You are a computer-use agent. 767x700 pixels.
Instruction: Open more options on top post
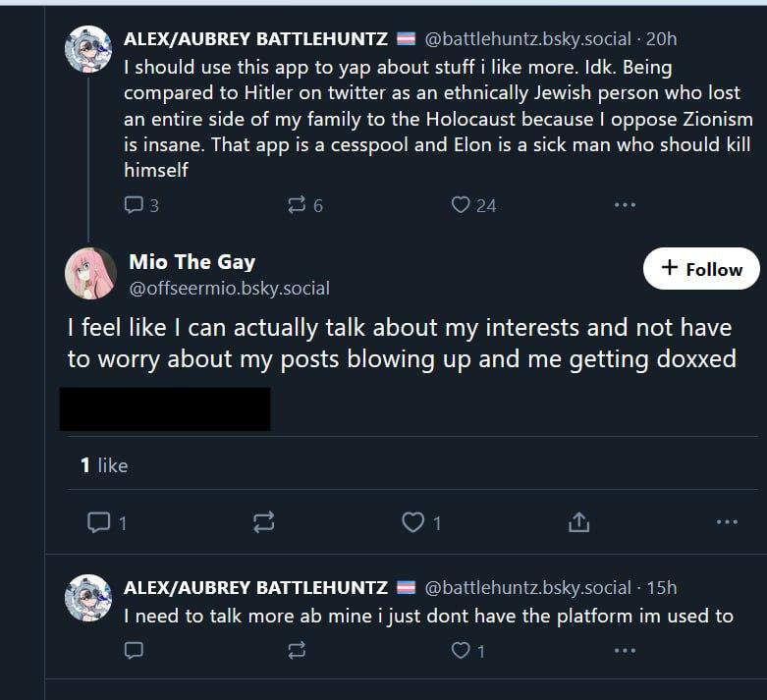coord(625,205)
